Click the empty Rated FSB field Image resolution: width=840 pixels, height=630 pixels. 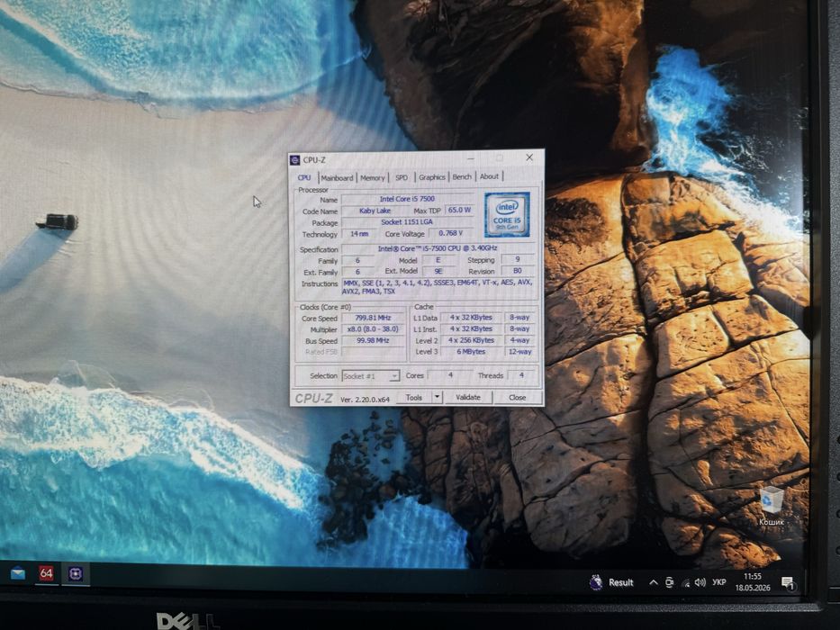click(374, 352)
